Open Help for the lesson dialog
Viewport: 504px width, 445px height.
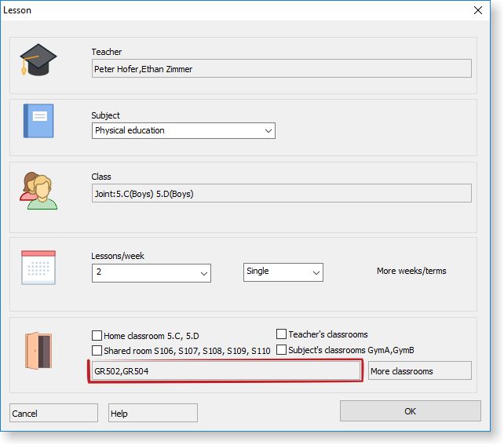(152, 414)
